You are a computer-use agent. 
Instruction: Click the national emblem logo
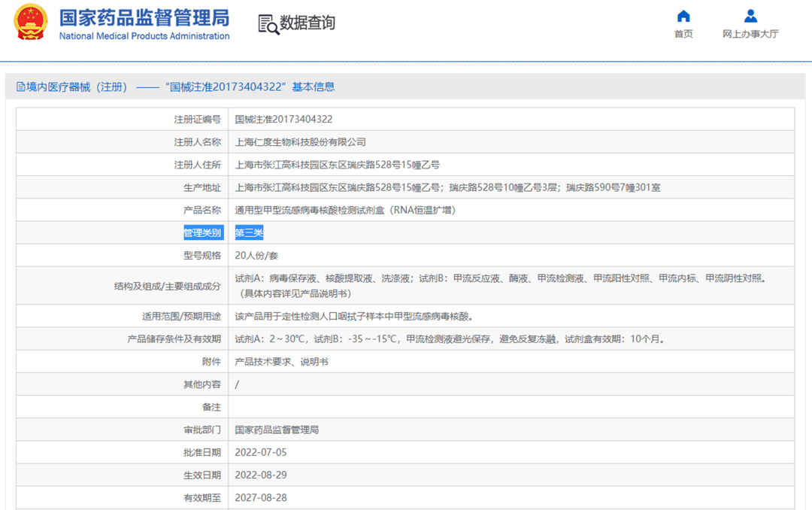click(30, 23)
